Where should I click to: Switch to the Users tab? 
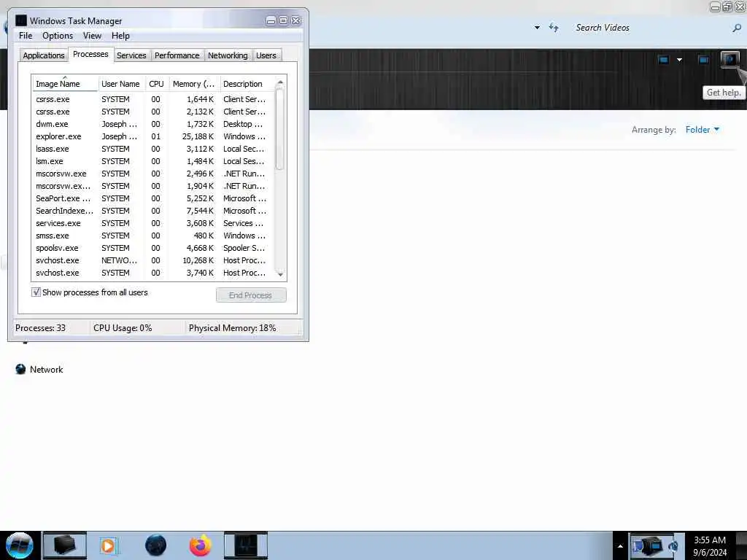coord(266,55)
